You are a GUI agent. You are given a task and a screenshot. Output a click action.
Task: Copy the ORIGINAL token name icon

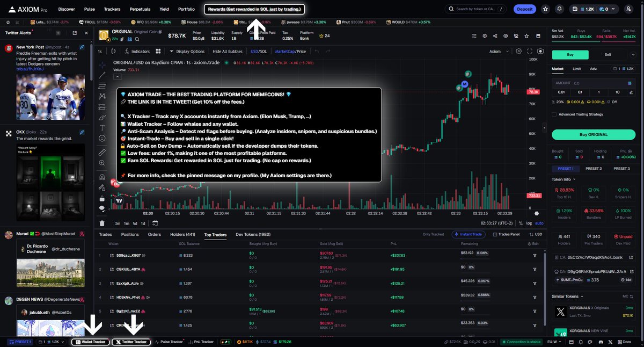click(x=161, y=32)
